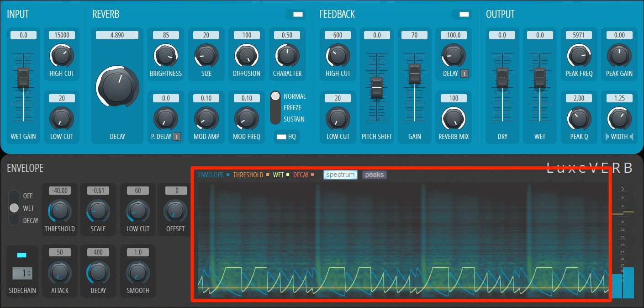Click the SMOOTH knob

click(x=137, y=273)
